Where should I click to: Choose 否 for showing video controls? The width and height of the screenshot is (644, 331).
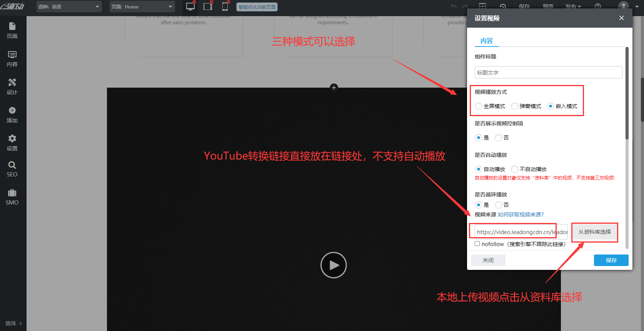(499, 138)
